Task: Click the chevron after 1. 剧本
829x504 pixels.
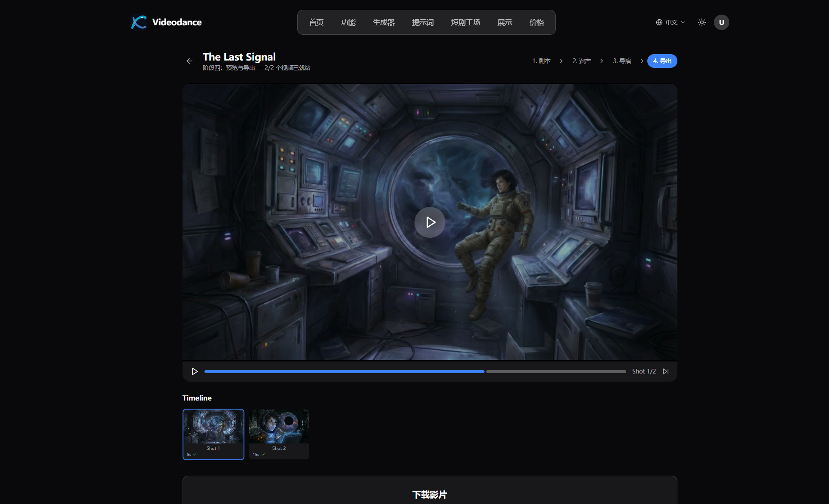Action: (561, 61)
